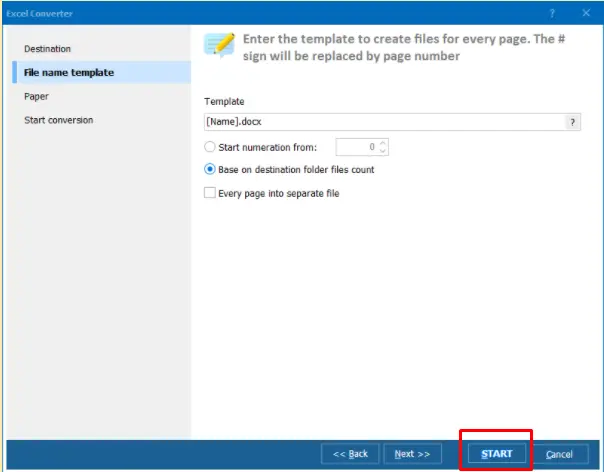604x472 pixels.
Task: Open the Start conversion step
Action: point(59,120)
